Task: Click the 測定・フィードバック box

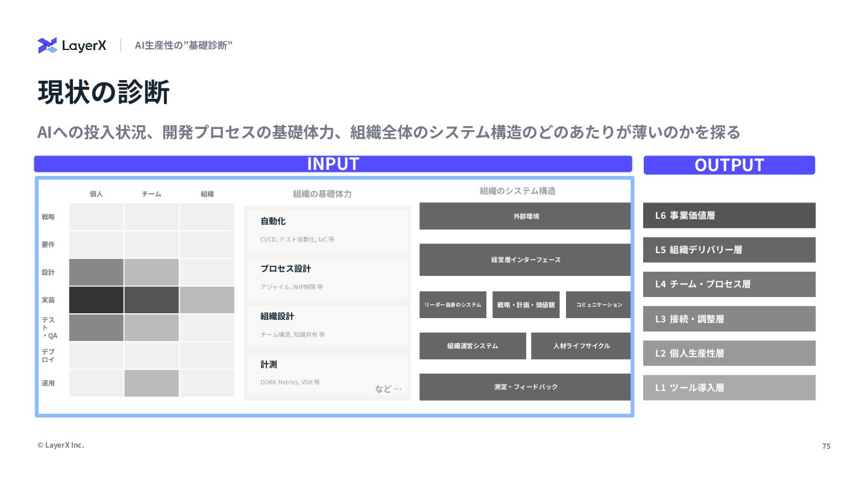Action: tap(525, 387)
